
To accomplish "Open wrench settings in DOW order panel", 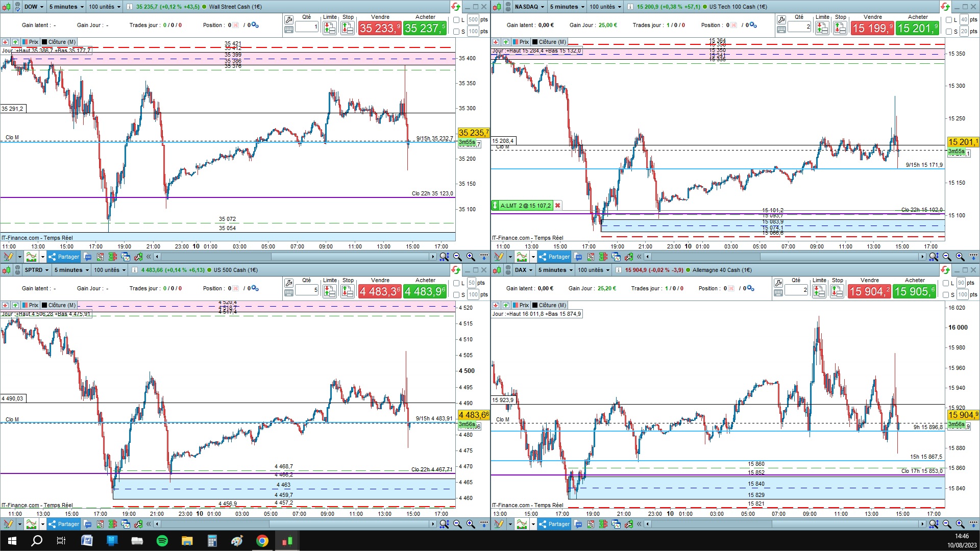I will (289, 20).
